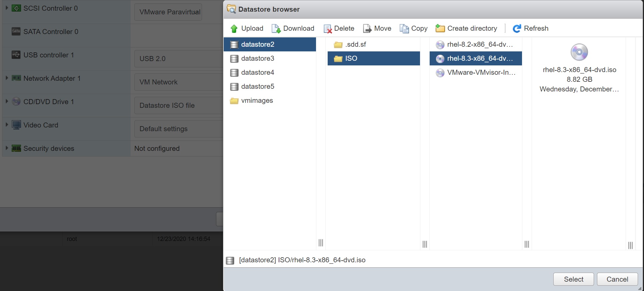The width and height of the screenshot is (644, 291).
Task: Click the rhel-8.3-x86_64-dvd.iso preview filename
Action: click(x=579, y=70)
